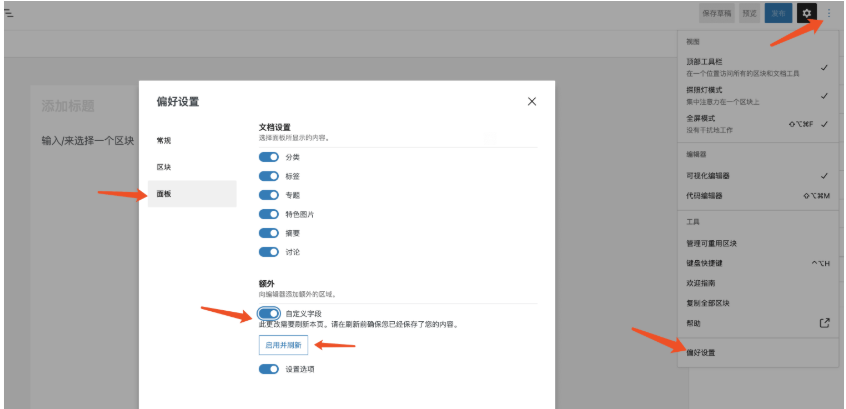
Task: Click 启用并刷新 button
Action: pos(283,345)
